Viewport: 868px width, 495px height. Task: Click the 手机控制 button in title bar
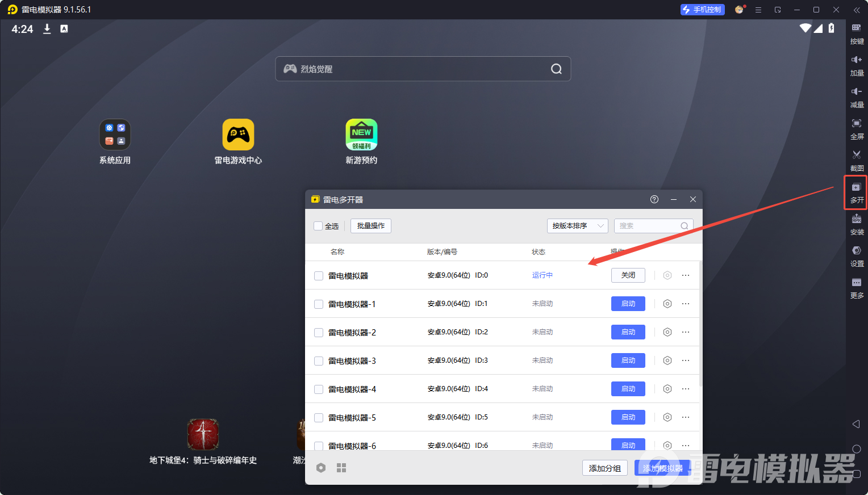click(703, 10)
